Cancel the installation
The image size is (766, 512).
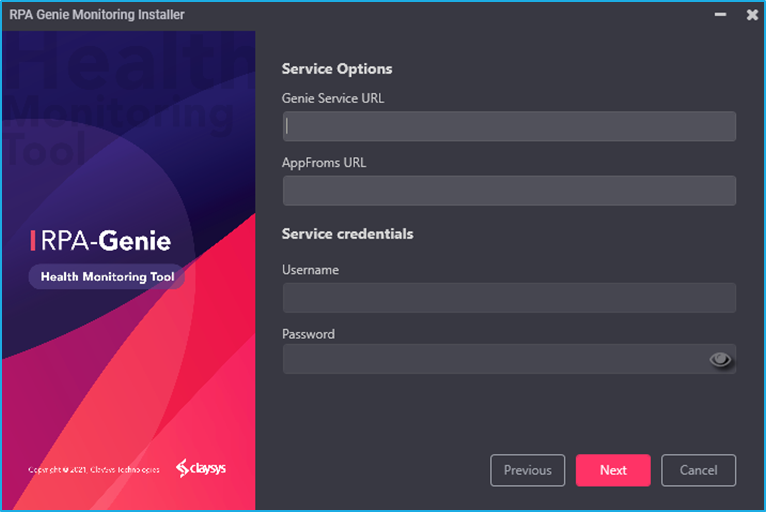coord(698,470)
